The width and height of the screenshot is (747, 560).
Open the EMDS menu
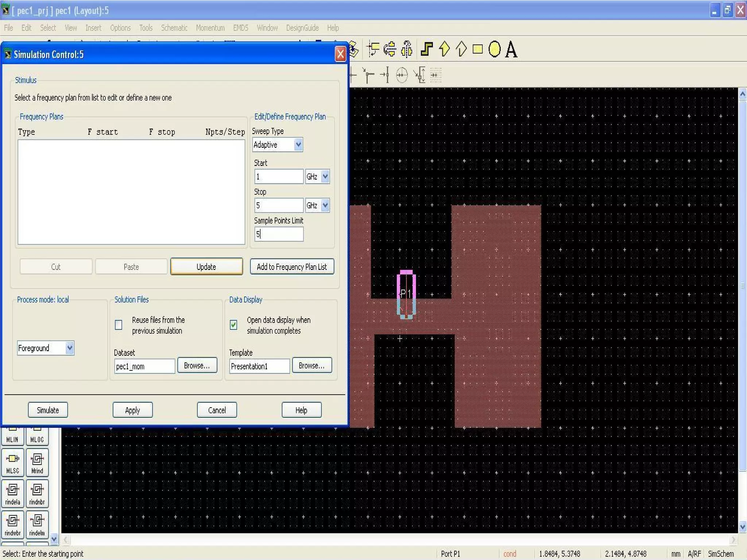coord(240,28)
